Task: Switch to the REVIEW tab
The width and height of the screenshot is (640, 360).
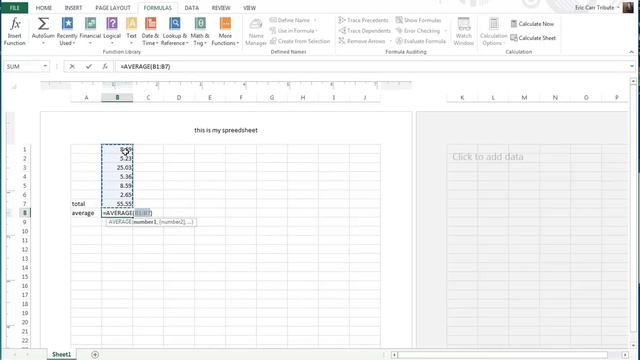Action: [x=221, y=8]
